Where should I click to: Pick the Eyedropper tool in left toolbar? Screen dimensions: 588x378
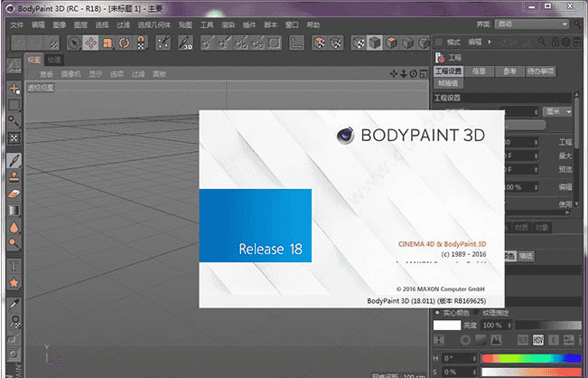click(x=14, y=306)
